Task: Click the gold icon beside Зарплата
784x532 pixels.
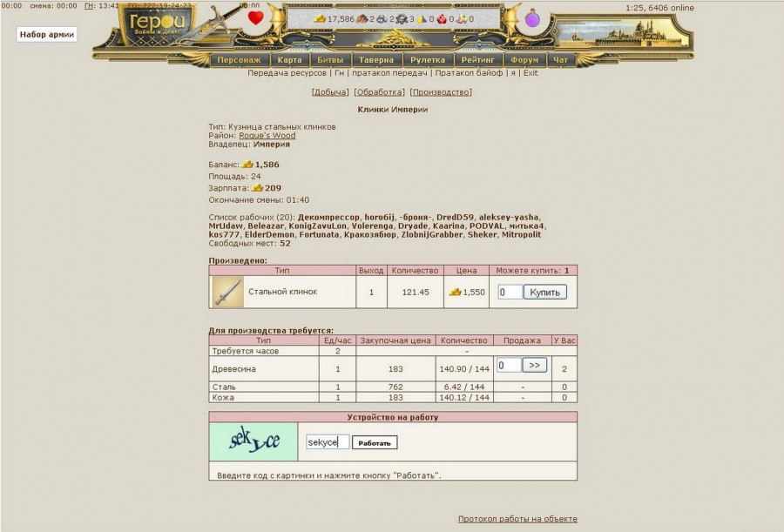Action: click(257, 188)
